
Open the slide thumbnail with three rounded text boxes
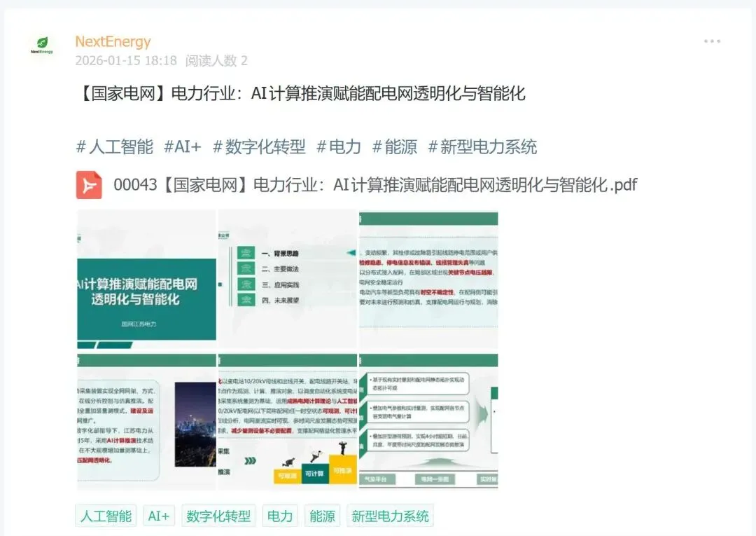tap(428, 421)
